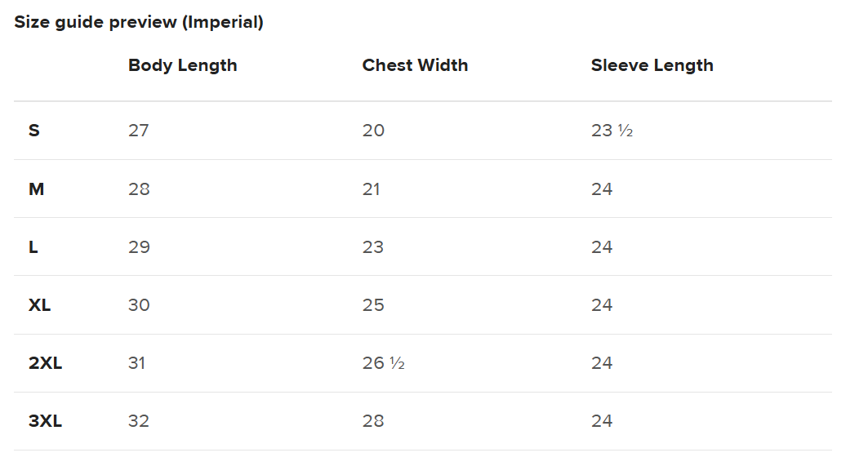This screenshot has width=868, height=466.
Task: Select body length value 31 for 2XL
Action: tap(136, 363)
